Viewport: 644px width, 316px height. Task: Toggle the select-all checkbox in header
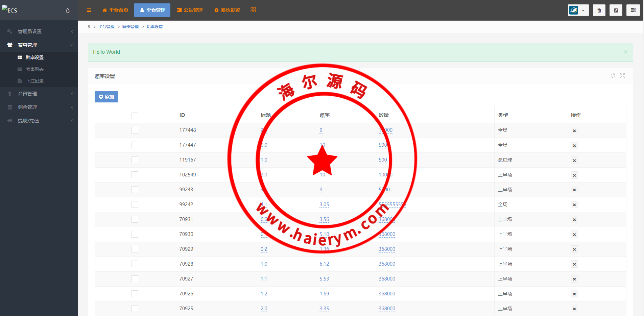click(x=135, y=116)
